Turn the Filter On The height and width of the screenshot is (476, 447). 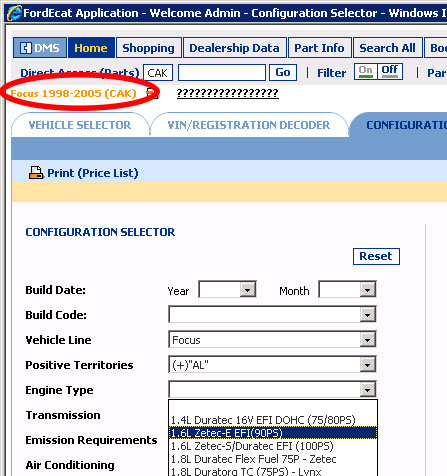366,71
